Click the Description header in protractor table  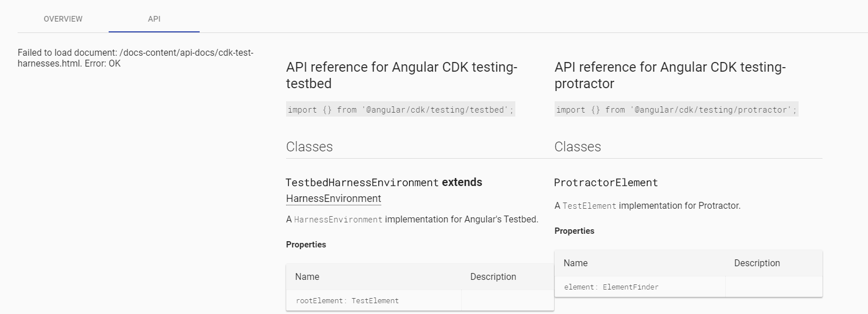tap(757, 263)
